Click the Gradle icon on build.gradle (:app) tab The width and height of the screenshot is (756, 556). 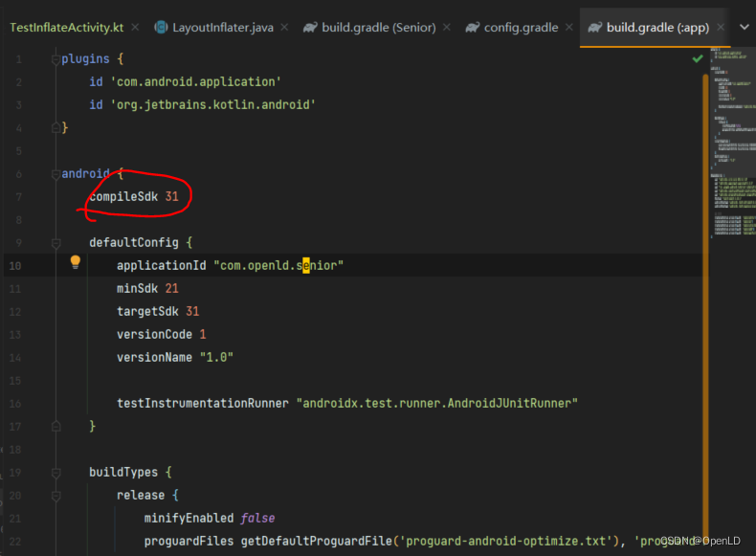(x=594, y=27)
